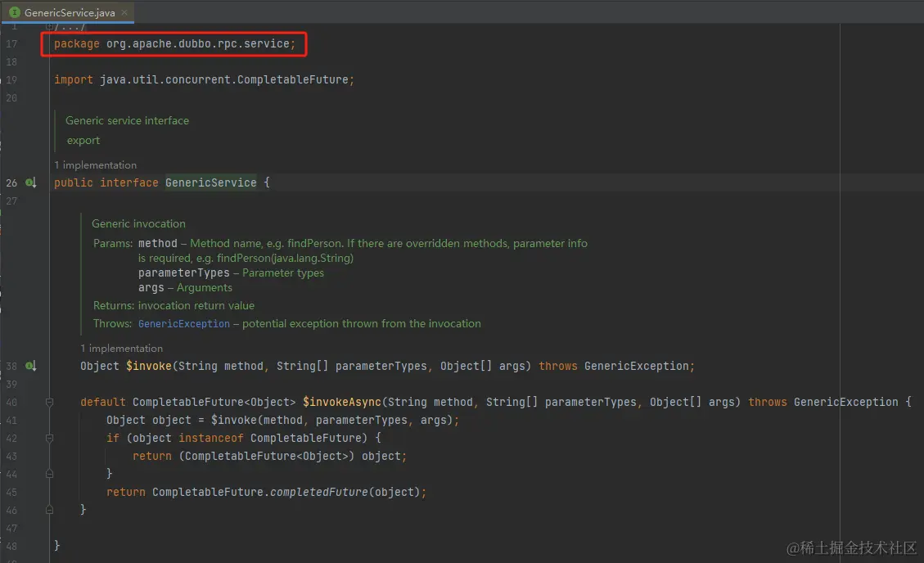The image size is (924, 563).
Task: Open the GenericException link in Throws doc
Action: (184, 323)
